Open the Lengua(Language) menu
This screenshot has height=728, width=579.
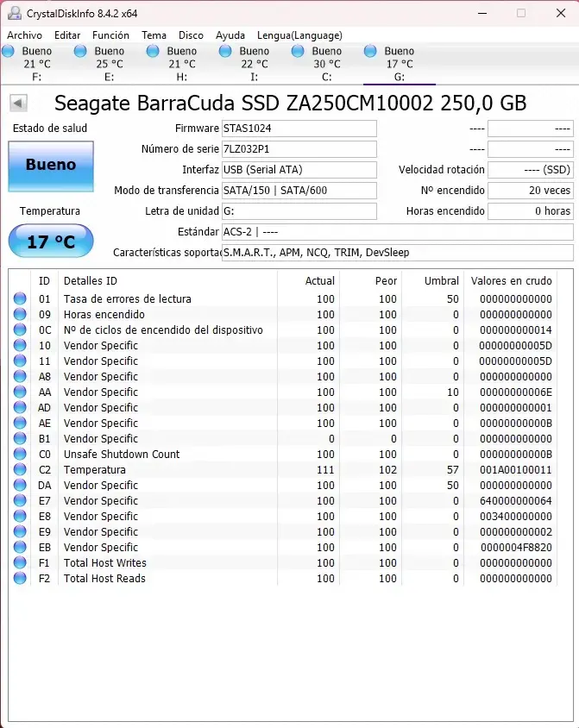tap(299, 35)
